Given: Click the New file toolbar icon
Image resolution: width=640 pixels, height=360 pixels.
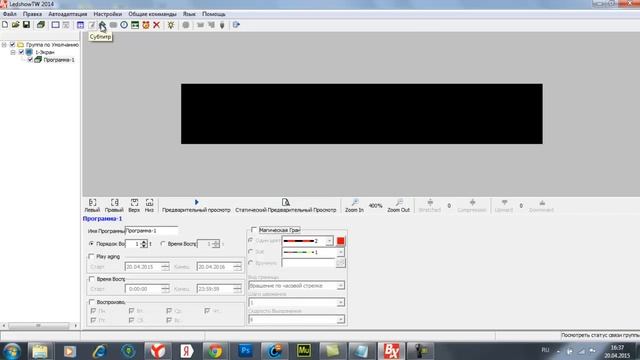Looking at the screenshot, I should (x=5, y=25).
